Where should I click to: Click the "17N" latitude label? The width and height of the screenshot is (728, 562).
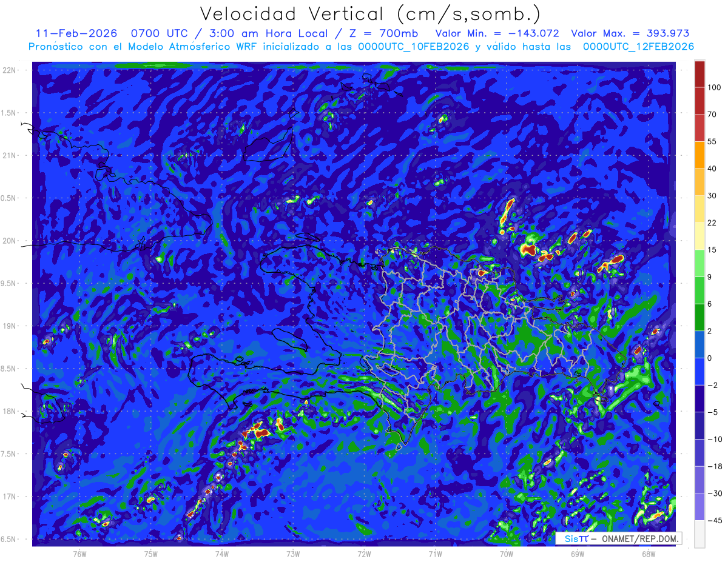tap(9, 497)
